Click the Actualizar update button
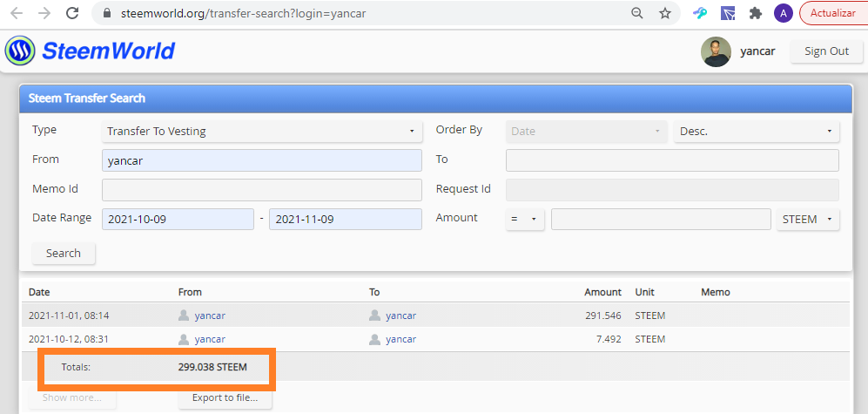This screenshot has width=868, height=414. click(834, 13)
